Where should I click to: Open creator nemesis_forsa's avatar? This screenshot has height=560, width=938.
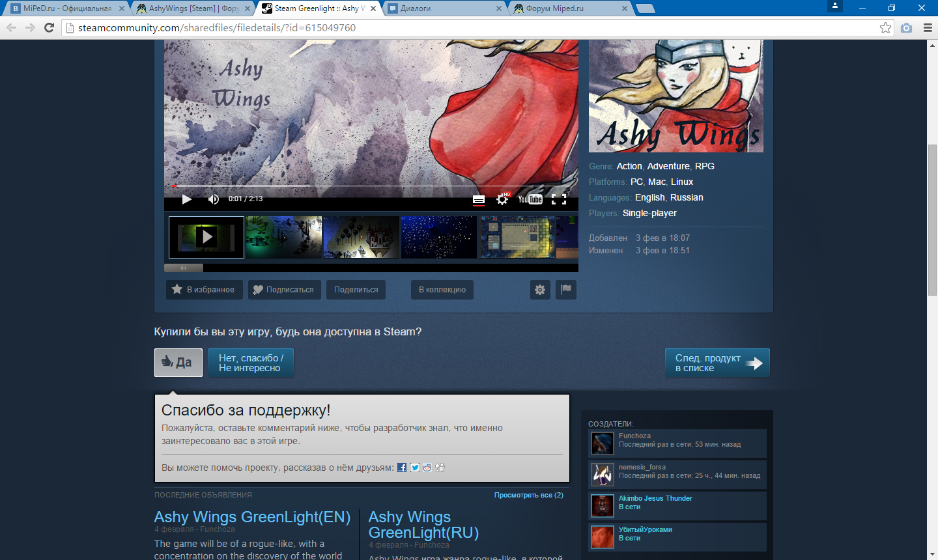click(603, 475)
